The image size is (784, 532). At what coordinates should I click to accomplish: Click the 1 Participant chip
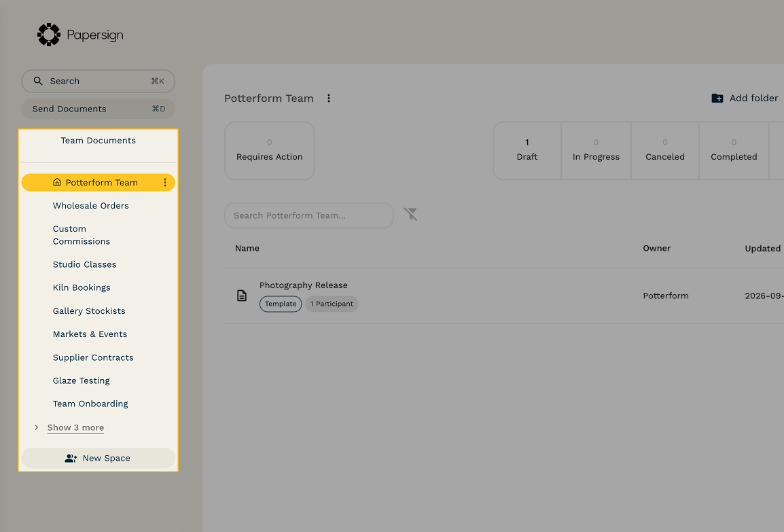click(332, 304)
